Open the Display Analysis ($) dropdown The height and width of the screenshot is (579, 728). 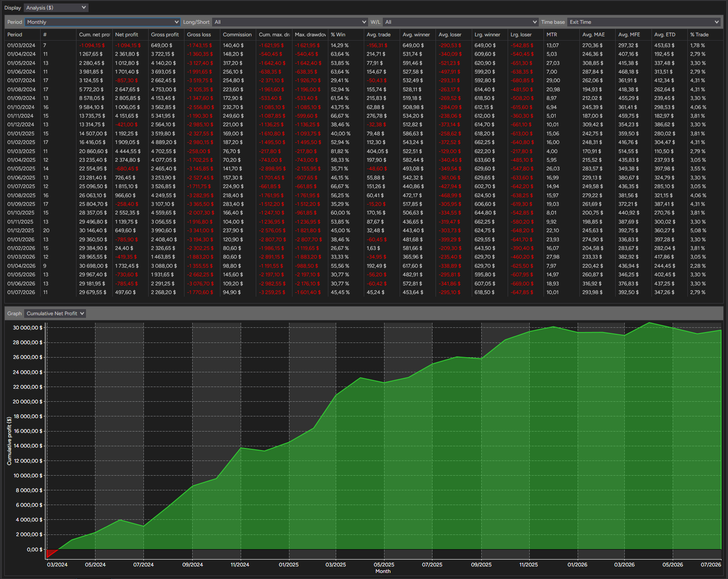pyautogui.click(x=56, y=8)
